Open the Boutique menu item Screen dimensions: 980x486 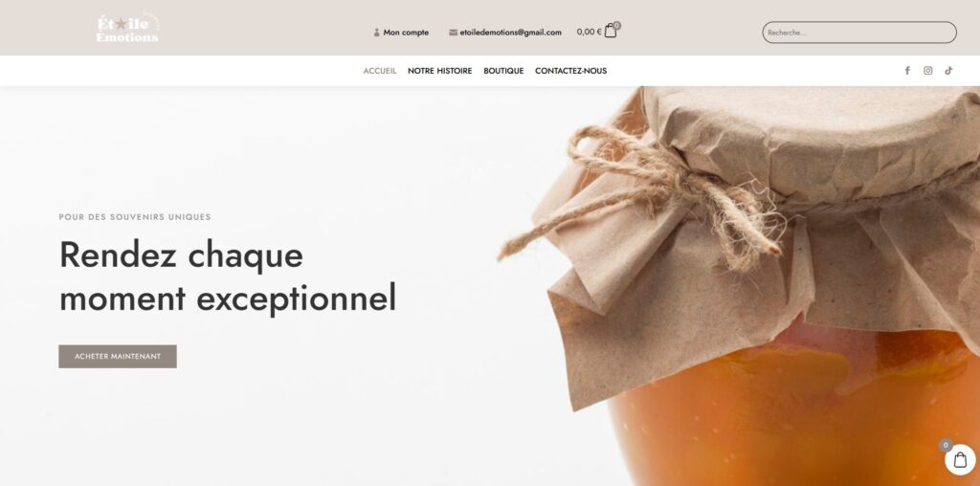point(503,71)
